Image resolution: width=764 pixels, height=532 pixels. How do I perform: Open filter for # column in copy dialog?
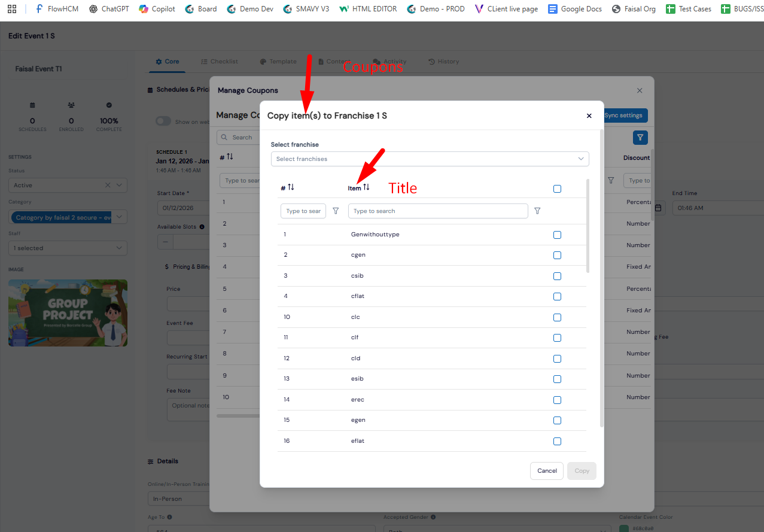tap(336, 211)
